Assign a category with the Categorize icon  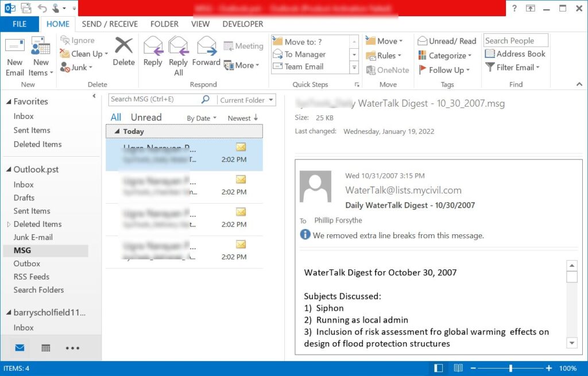(447, 55)
